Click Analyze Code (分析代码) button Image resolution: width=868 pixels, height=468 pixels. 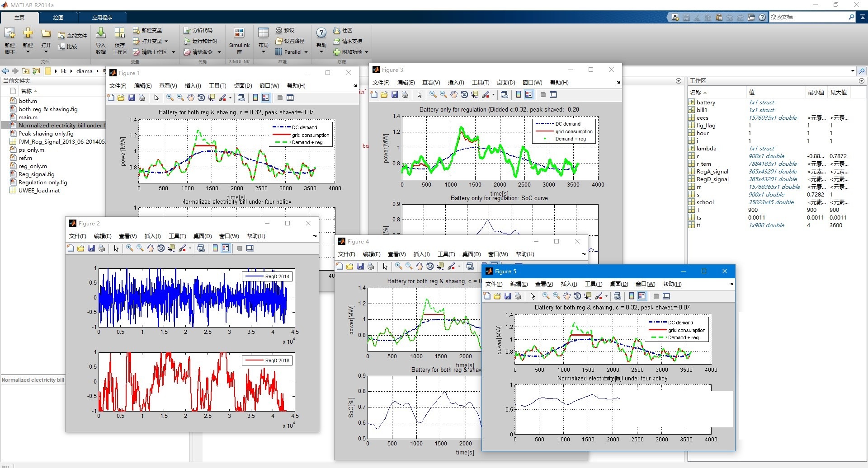[x=198, y=30]
